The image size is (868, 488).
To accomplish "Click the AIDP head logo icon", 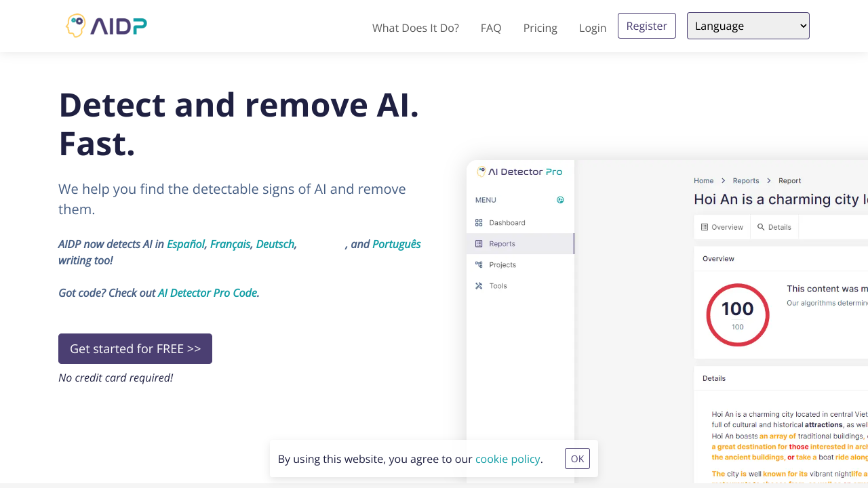I will [75, 26].
